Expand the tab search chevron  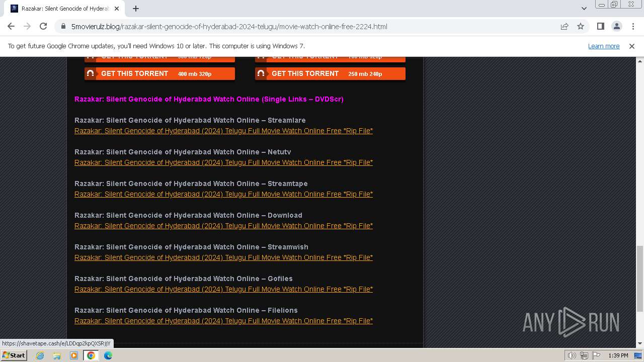(584, 8)
